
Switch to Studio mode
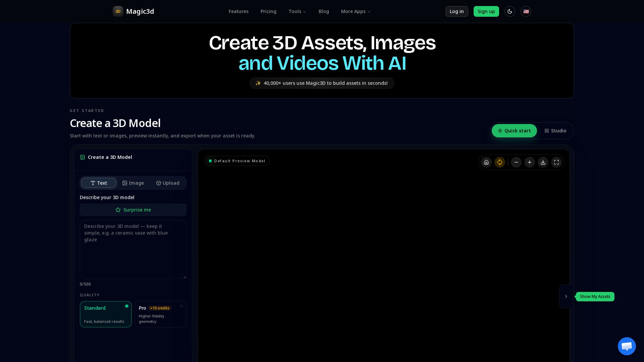coord(555,131)
